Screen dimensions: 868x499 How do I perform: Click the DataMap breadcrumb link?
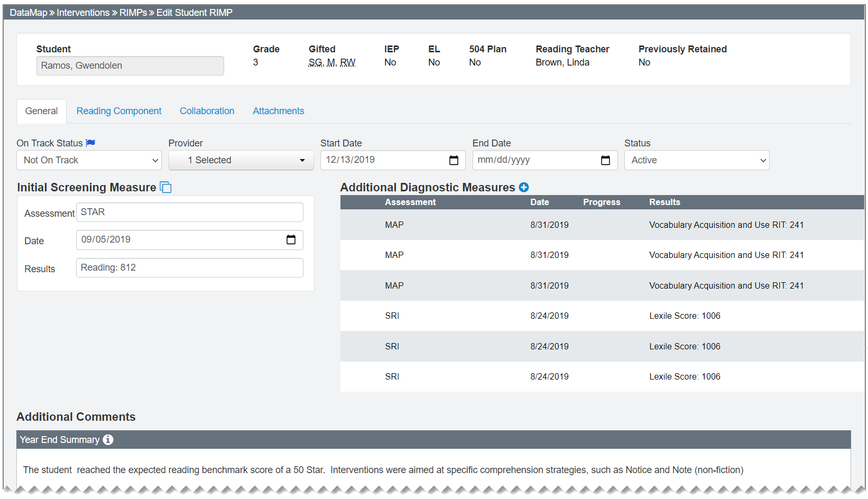pyautogui.click(x=29, y=13)
